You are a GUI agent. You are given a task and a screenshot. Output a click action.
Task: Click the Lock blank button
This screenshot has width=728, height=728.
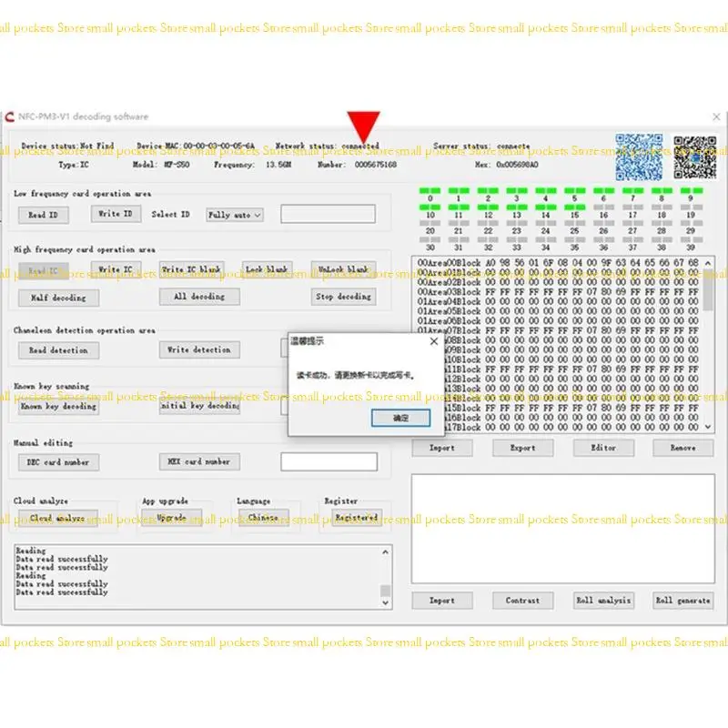click(267, 269)
